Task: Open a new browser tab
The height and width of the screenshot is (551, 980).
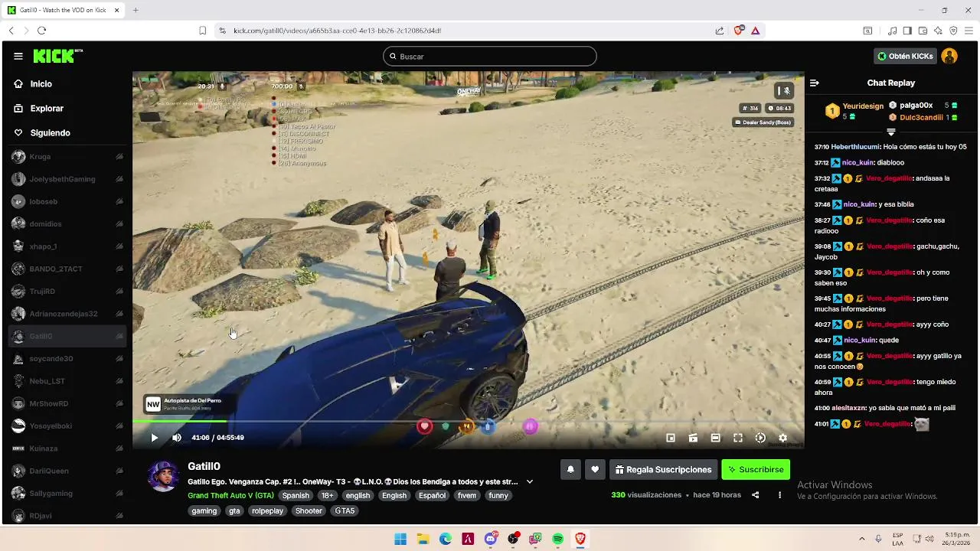Action: pyautogui.click(x=136, y=10)
